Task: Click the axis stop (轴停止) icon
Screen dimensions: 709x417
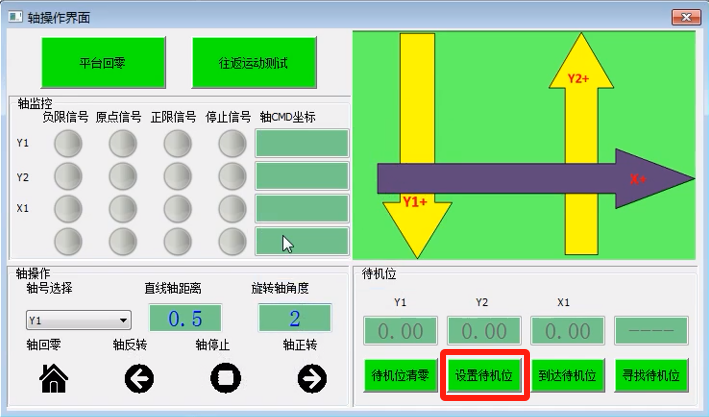Action: [x=226, y=377]
